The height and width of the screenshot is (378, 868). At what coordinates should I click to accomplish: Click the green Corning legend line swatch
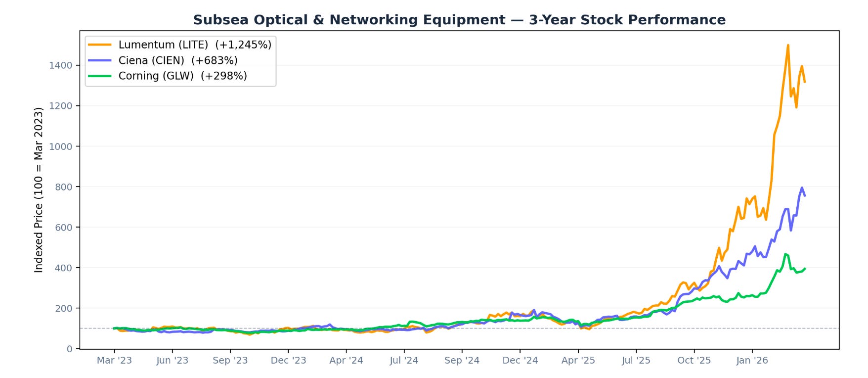[100, 76]
